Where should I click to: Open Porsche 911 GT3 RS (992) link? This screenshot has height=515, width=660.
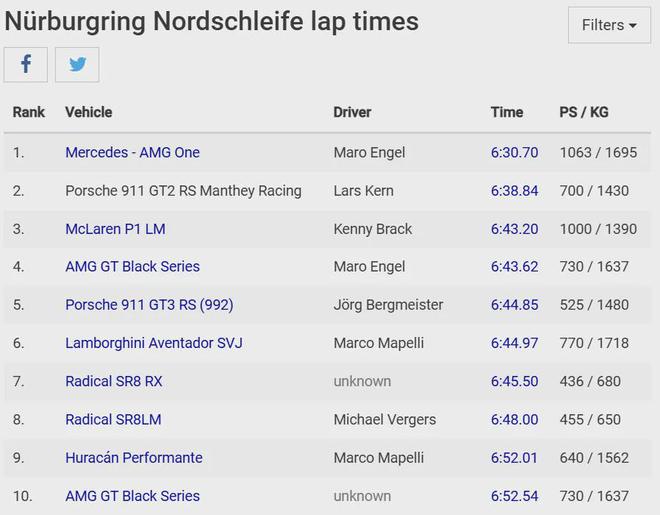point(149,305)
